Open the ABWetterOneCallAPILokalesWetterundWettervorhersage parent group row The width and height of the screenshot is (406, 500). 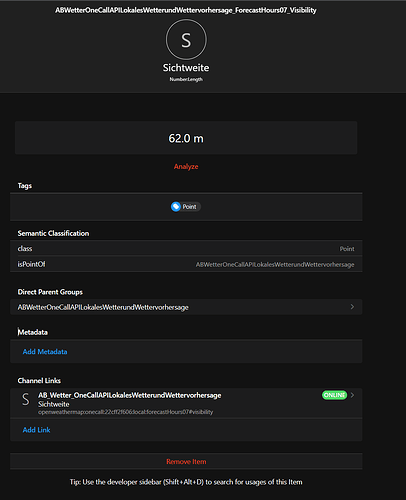coord(186,307)
